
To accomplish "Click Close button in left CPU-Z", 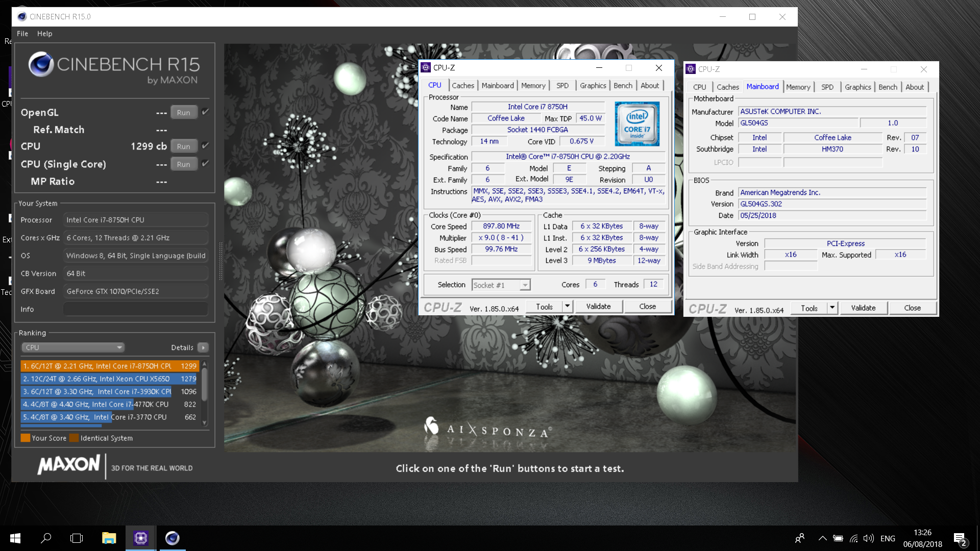I will point(648,307).
